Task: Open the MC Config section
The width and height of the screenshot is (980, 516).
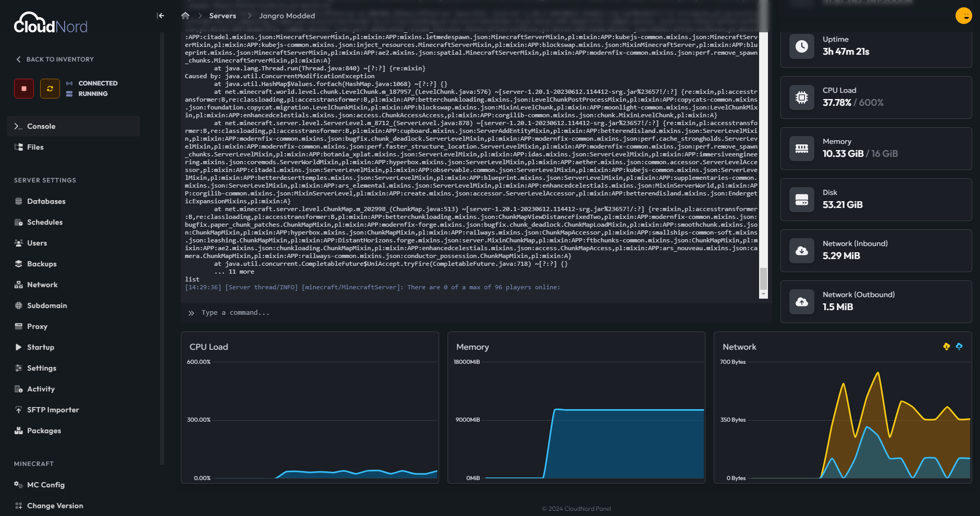Action: [46, 485]
